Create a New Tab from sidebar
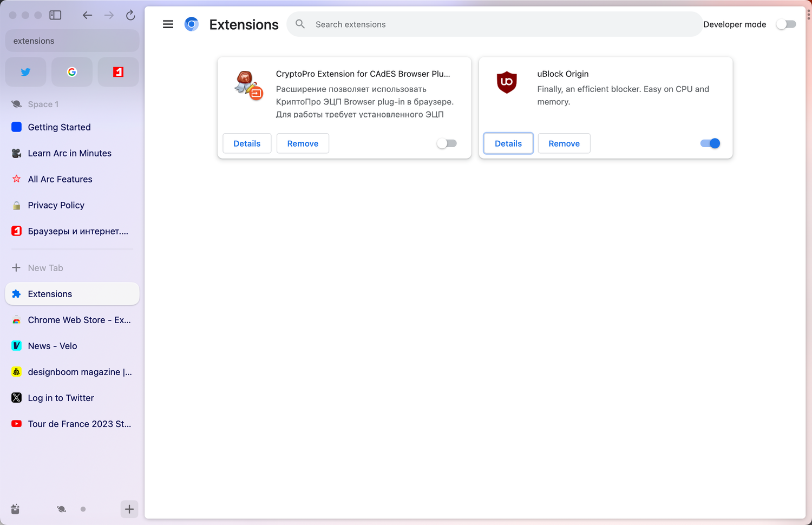 point(72,268)
